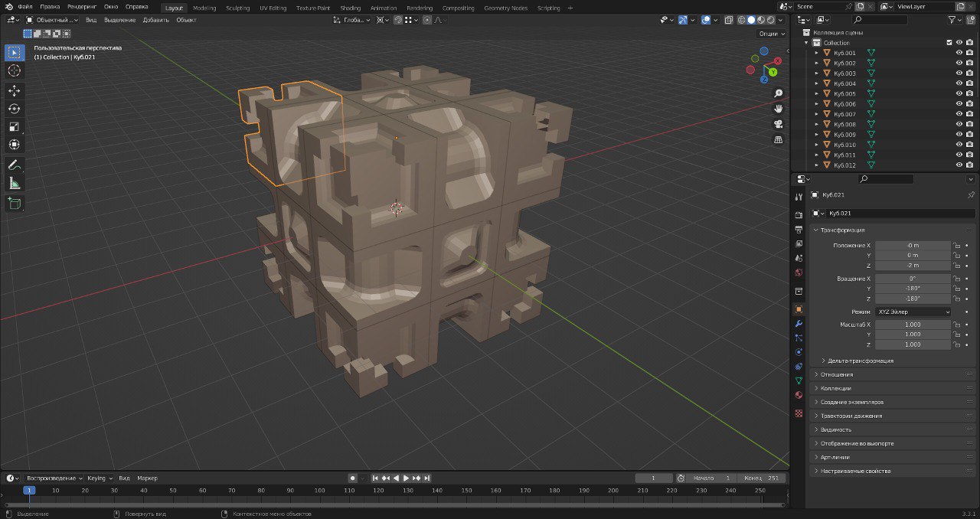Select the Rotate tool in left toolbar
This screenshot has width=980, height=519.
click(14, 109)
